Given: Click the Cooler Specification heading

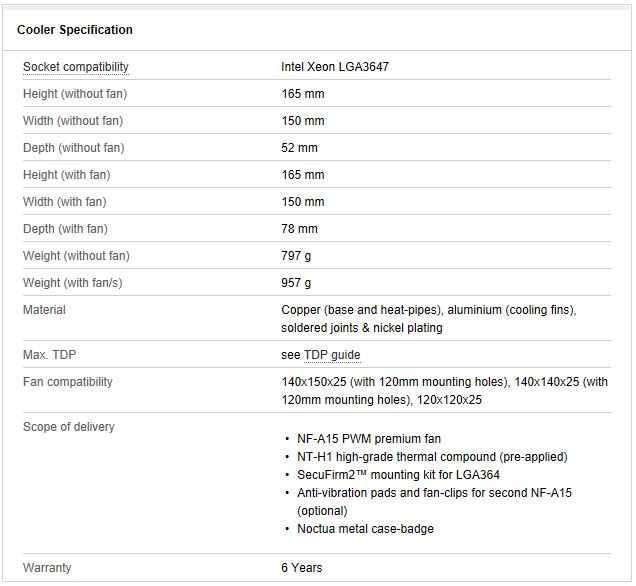Looking at the screenshot, I should 75,30.
